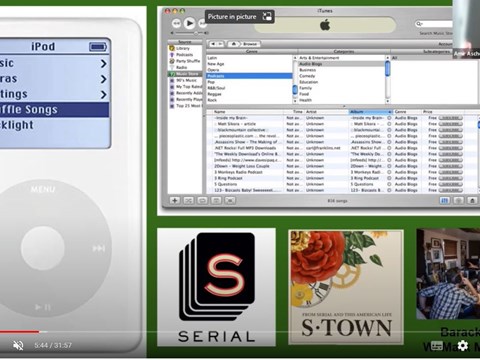Viewport: 480px width, 360px height.
Task: Toggle subtitles on the video player
Action: coord(437,346)
